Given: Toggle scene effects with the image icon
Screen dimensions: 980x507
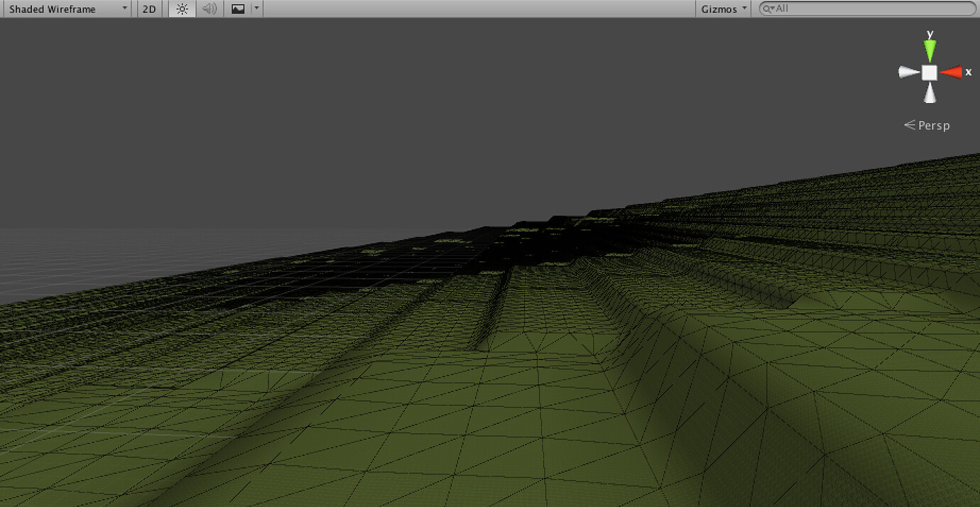Looking at the screenshot, I should [238, 9].
